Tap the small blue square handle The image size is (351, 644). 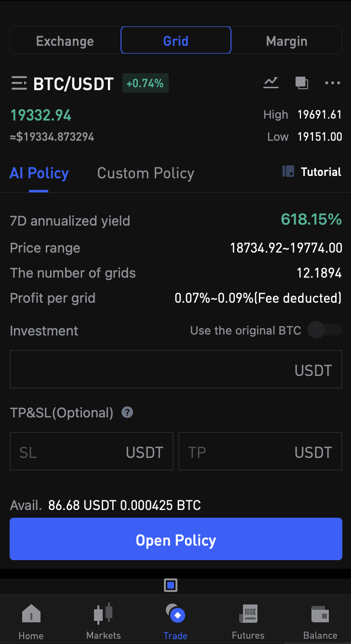171,586
